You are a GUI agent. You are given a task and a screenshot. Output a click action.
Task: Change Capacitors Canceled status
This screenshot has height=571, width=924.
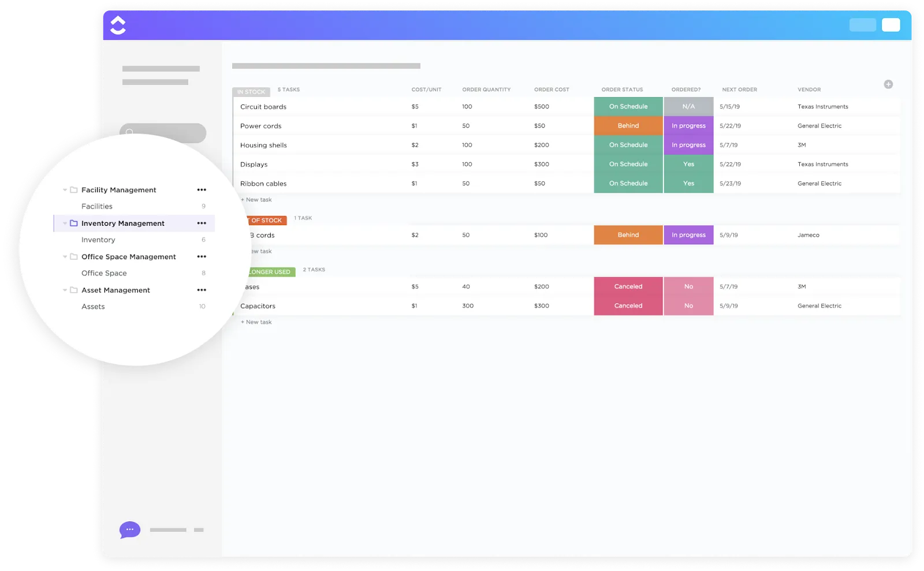628,306
